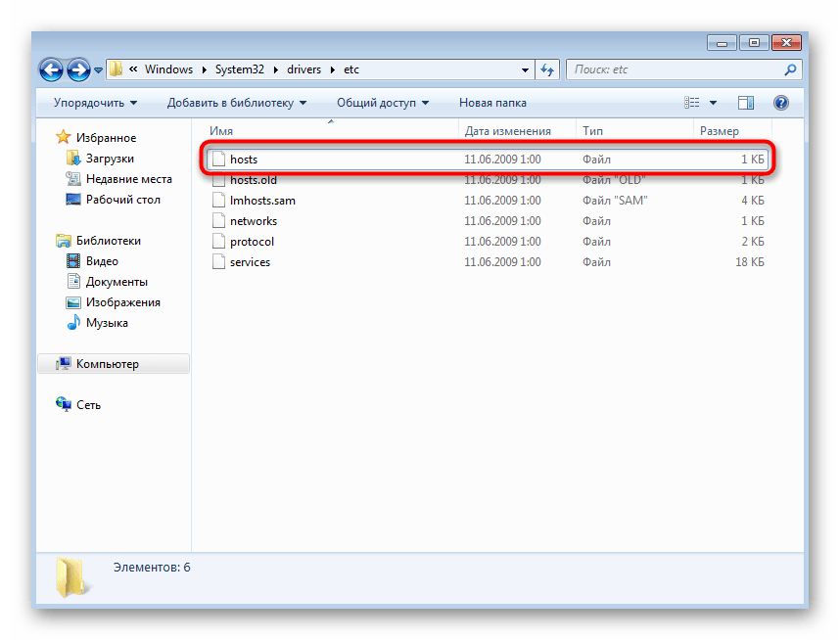Click the search field Поиск: etc

click(x=676, y=69)
